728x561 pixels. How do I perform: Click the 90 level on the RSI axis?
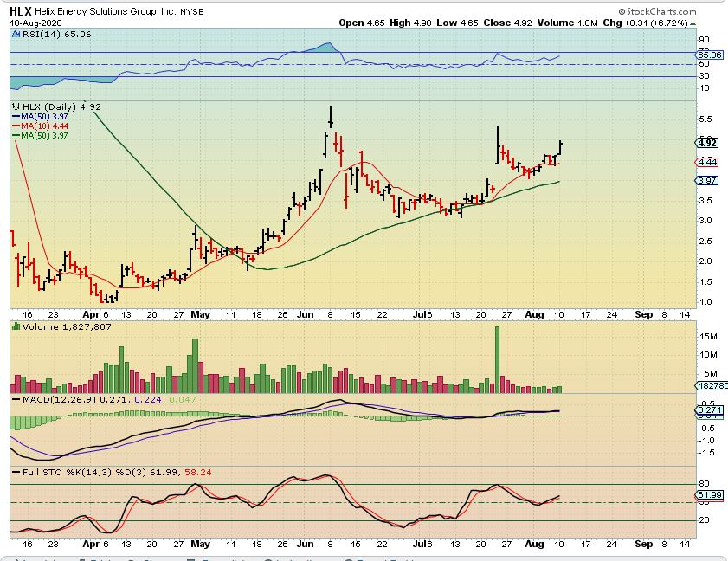[704, 40]
